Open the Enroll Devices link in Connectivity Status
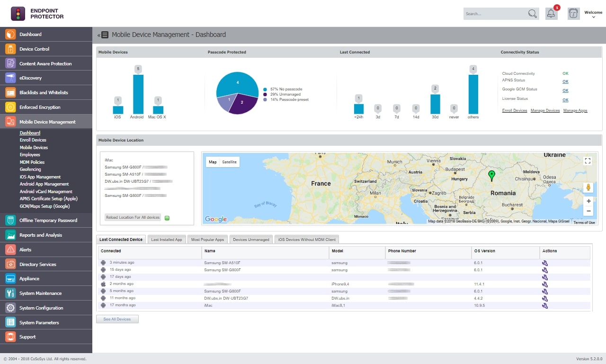The image size is (606, 364). click(x=515, y=110)
